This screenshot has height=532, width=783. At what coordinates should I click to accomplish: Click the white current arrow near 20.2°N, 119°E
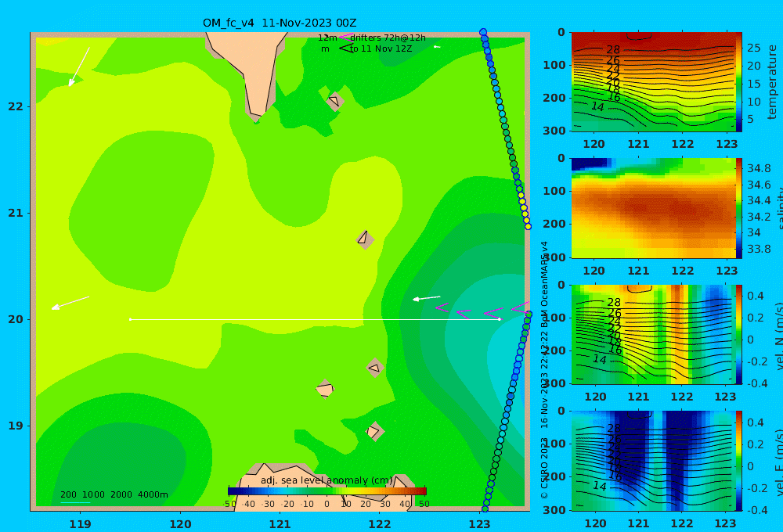click(70, 303)
